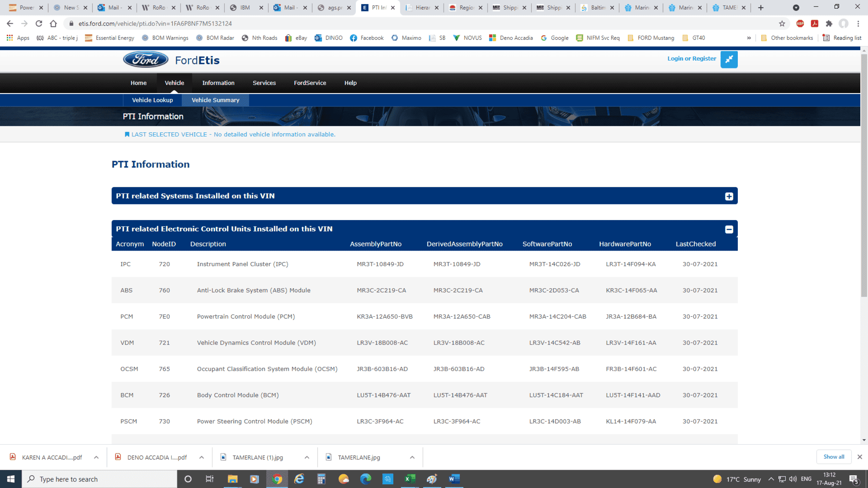
Task: Open a new browser tab
Action: pyautogui.click(x=761, y=7)
